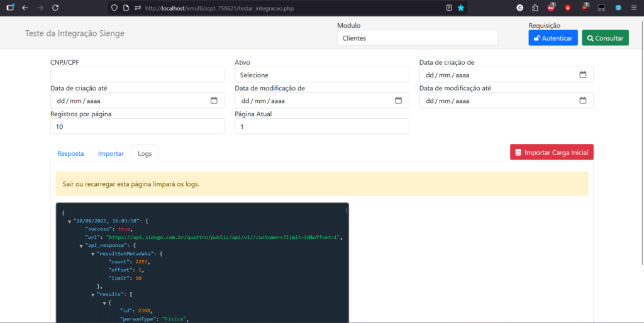Open calendar picker for Data de modificação até
This screenshot has width=644, height=323.
coord(582,101)
